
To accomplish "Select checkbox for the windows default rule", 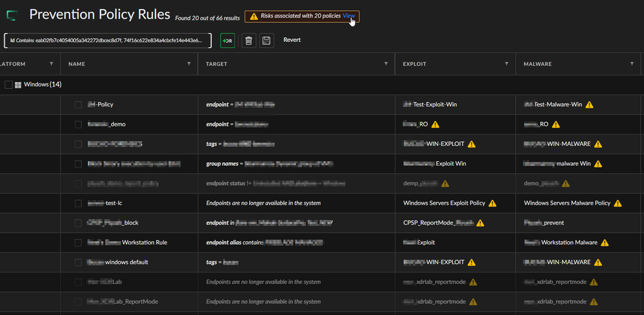I will 78,263.
